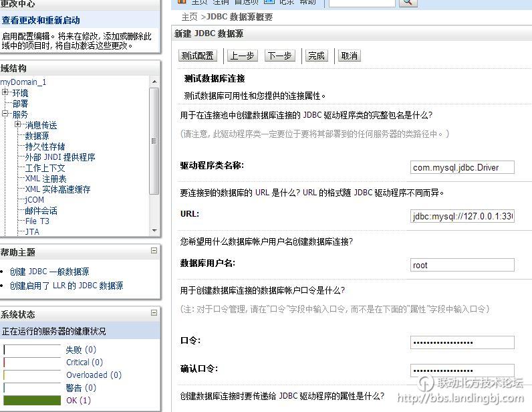Proceed with the 下一步 button
The width and height of the screenshot is (532, 412).
tap(280, 56)
